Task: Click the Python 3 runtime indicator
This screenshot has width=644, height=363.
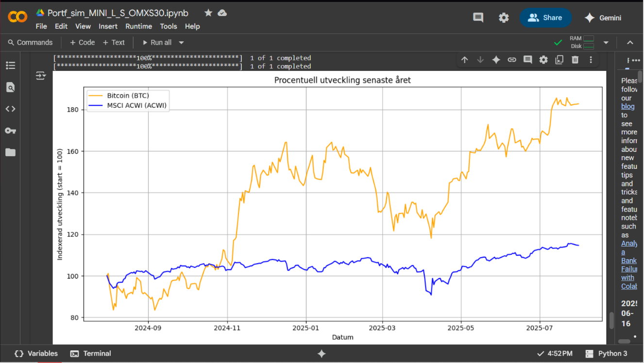Action: point(606,353)
